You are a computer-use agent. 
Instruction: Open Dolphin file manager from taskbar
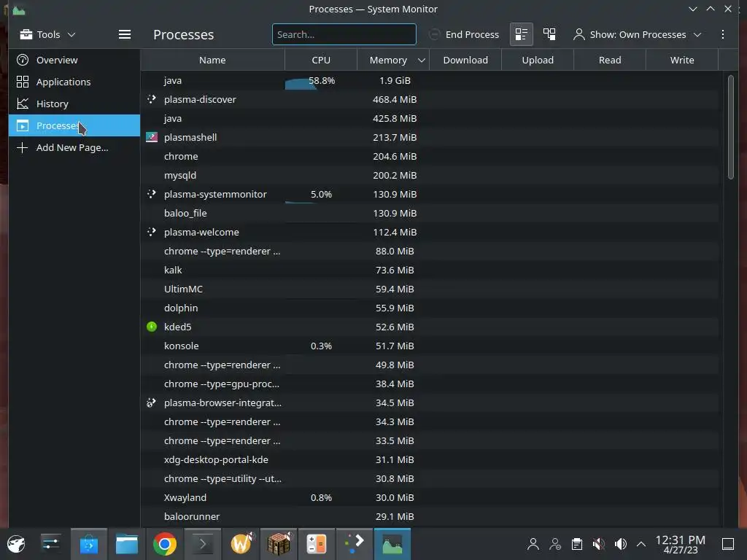127,544
